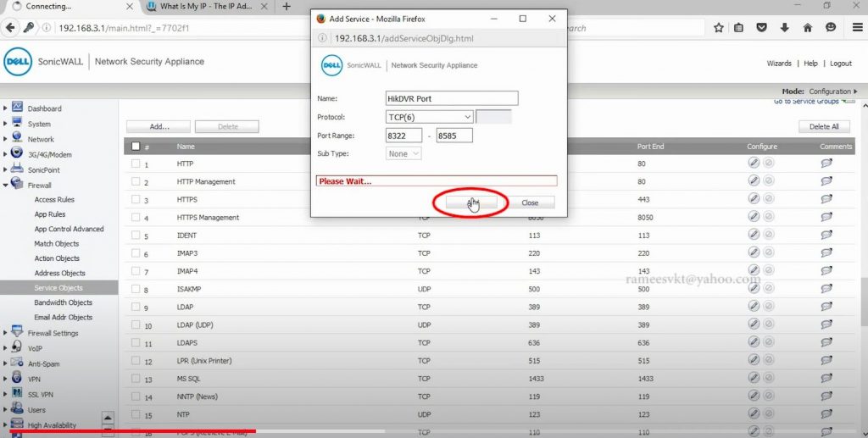Click the edit pencil icon for NTP row
Viewport: 868px width, 438px height.
tap(754, 413)
